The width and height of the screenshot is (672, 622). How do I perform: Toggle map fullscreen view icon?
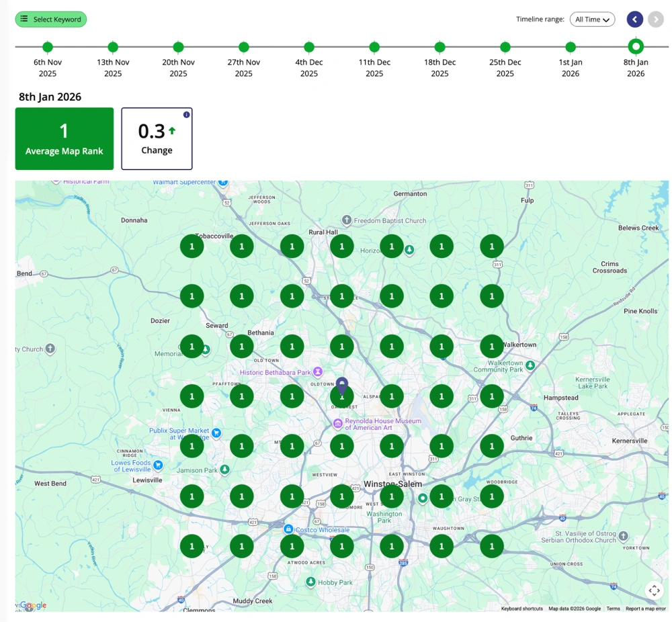coord(654,590)
